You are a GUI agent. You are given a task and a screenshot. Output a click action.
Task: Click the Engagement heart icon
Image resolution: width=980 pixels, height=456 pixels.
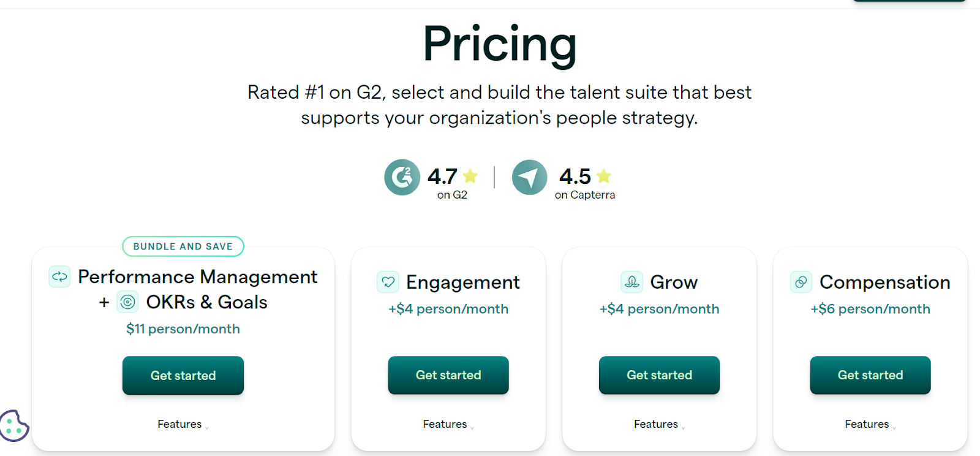pos(388,282)
